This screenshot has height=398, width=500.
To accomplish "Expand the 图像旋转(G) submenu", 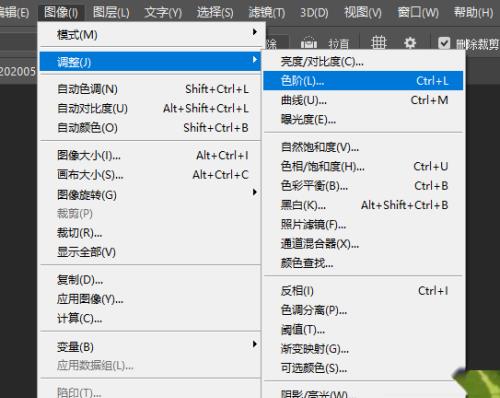I will coord(150,194).
